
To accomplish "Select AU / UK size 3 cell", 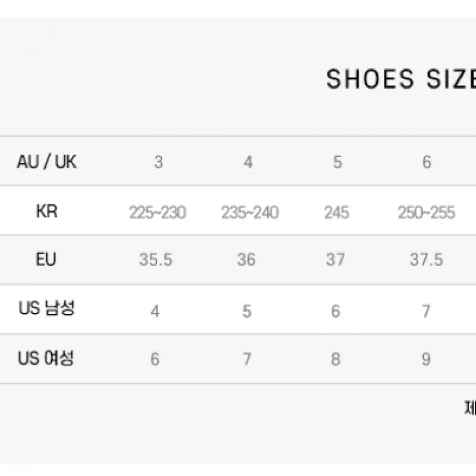I will coord(158,162).
